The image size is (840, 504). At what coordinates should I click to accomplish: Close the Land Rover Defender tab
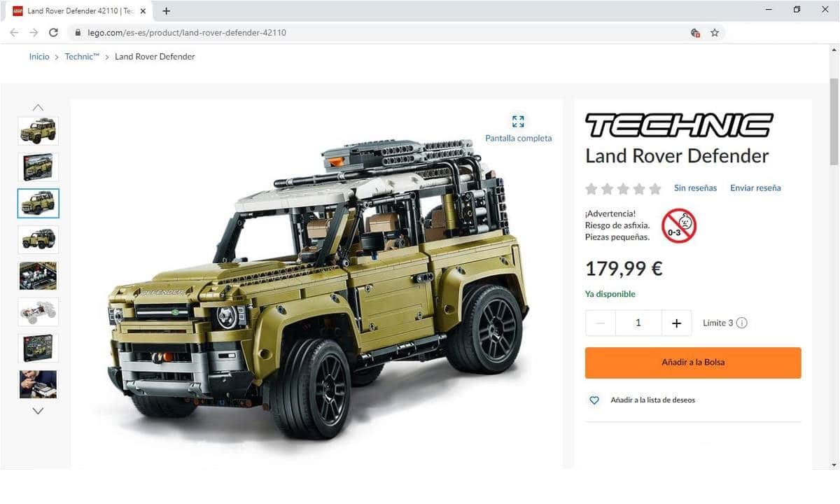point(143,11)
